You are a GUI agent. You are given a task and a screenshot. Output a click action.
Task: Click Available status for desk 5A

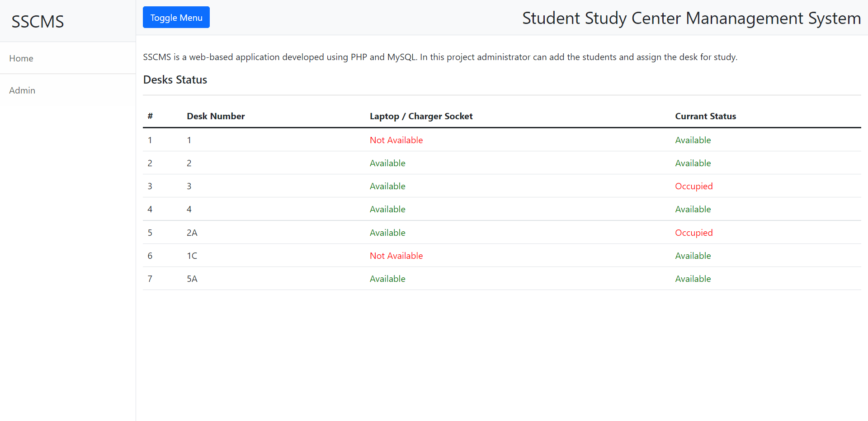point(693,279)
